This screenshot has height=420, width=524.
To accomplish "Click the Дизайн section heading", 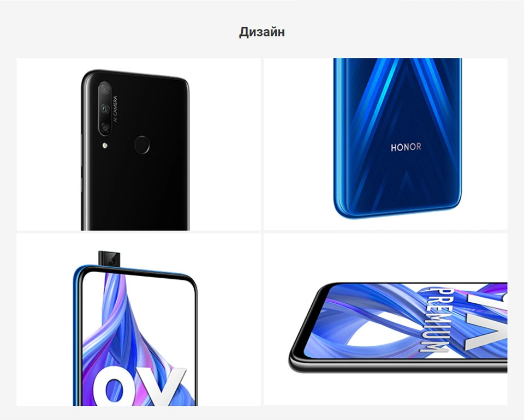I will click(261, 32).
